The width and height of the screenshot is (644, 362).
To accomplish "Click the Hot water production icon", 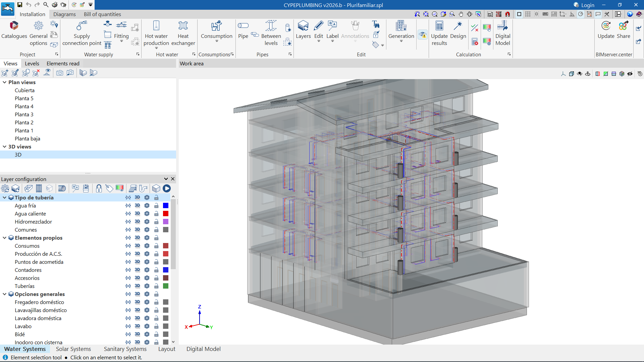I will (x=156, y=26).
